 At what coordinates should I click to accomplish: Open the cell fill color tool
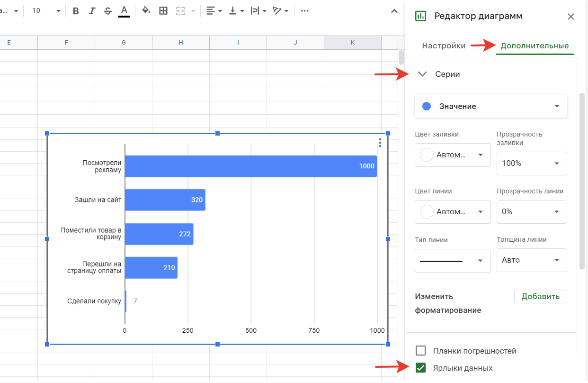(x=146, y=11)
